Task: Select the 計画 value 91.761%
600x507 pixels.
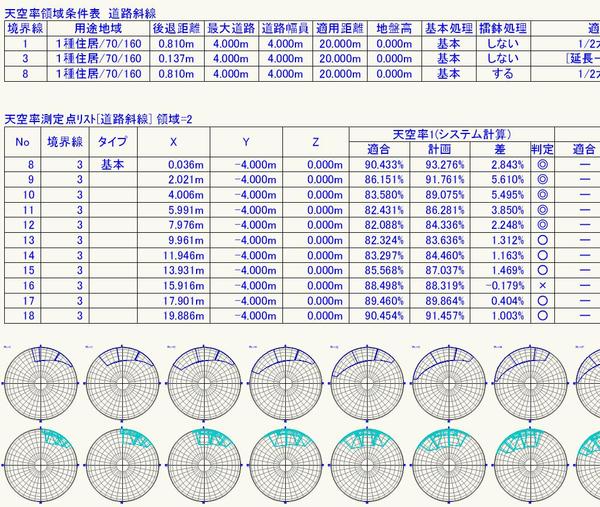Action: tap(445, 180)
